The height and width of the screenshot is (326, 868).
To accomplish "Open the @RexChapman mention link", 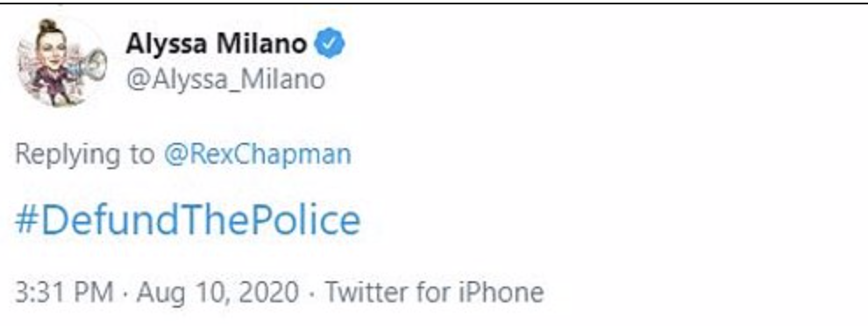I will (x=258, y=154).
